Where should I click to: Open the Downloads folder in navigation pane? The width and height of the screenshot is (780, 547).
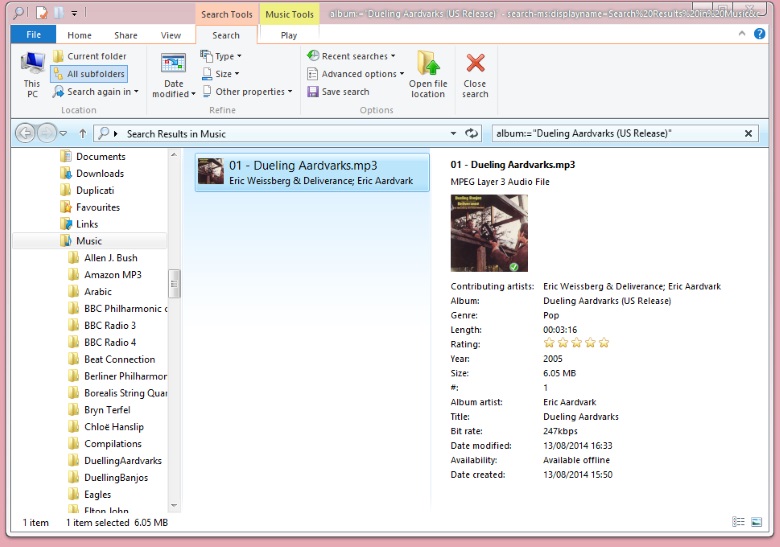click(x=92, y=174)
